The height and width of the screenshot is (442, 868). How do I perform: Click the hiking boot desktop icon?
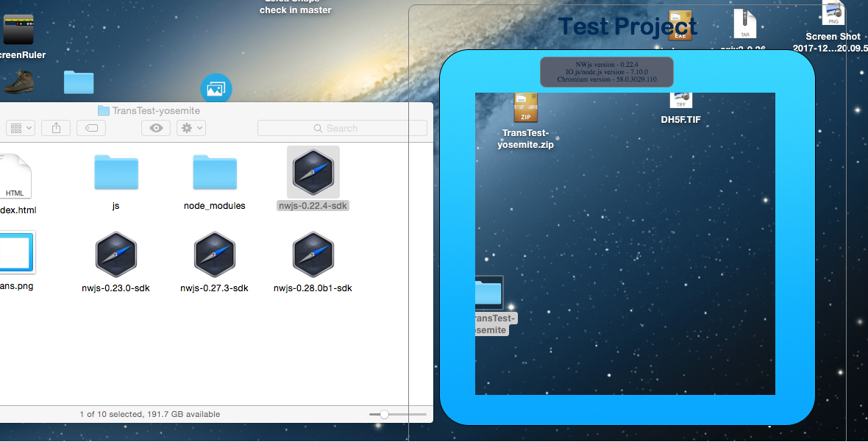pyautogui.click(x=19, y=82)
